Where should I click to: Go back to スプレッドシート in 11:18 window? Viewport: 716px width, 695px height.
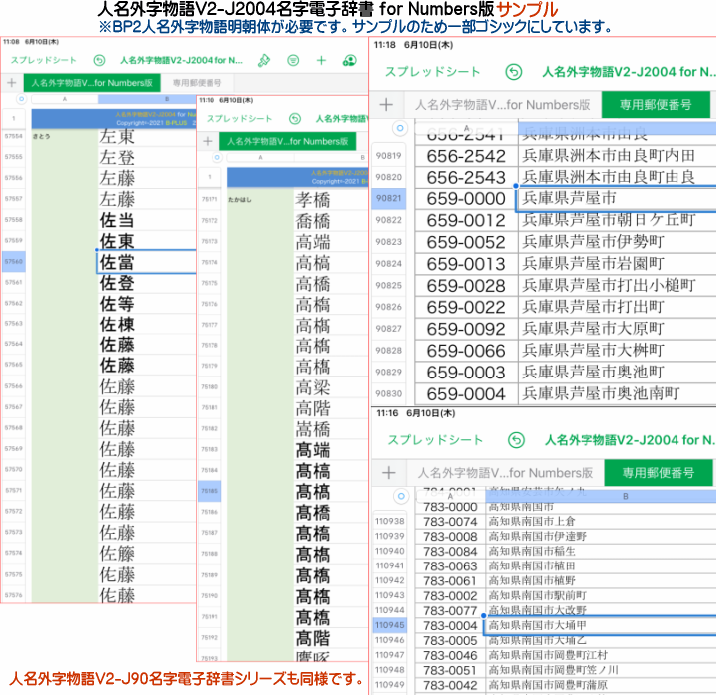[x=433, y=72]
